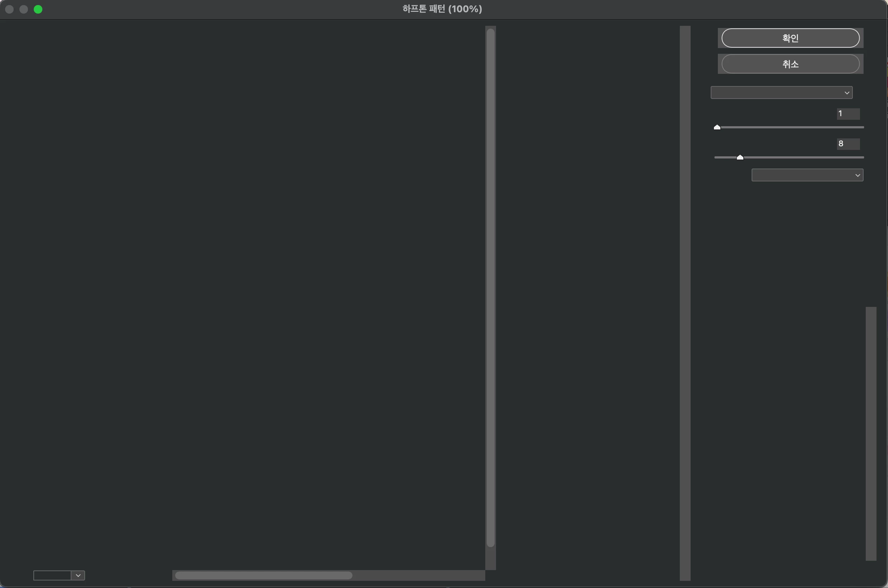
Task: Grab the slider handle under the value 8
Action: click(740, 157)
